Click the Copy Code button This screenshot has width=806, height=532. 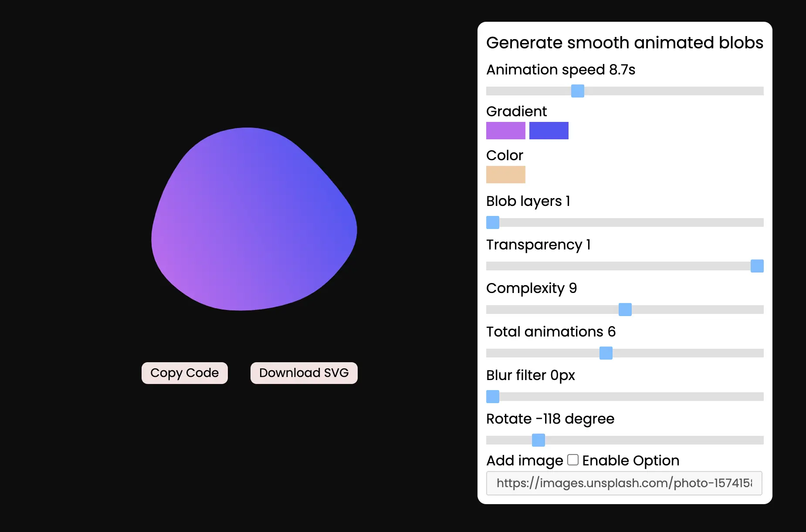tap(184, 373)
